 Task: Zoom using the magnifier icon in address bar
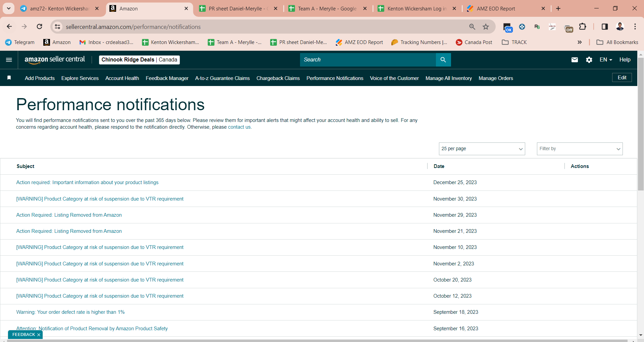click(472, 27)
